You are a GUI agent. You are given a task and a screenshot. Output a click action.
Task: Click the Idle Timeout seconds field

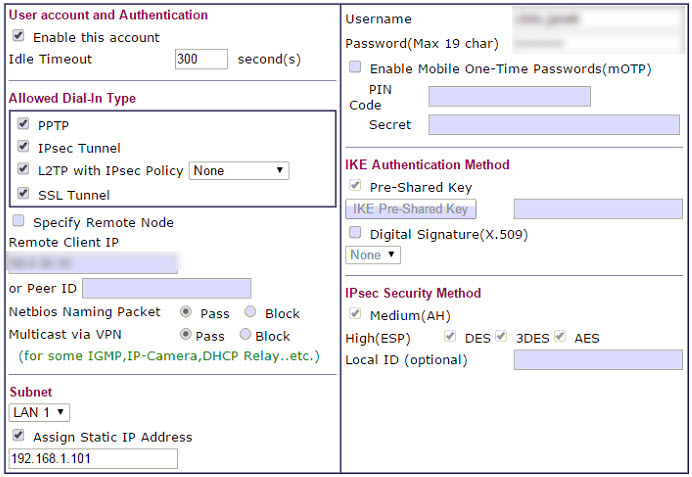[201, 59]
